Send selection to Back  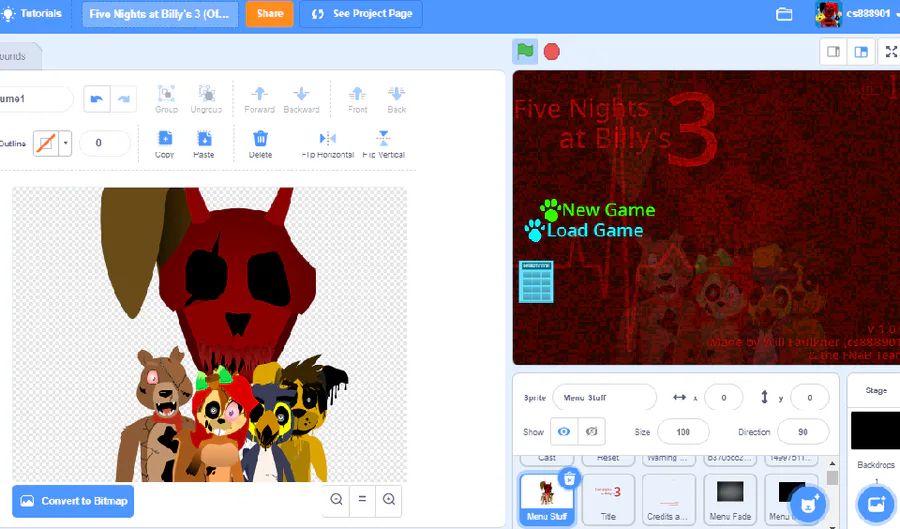tap(397, 99)
